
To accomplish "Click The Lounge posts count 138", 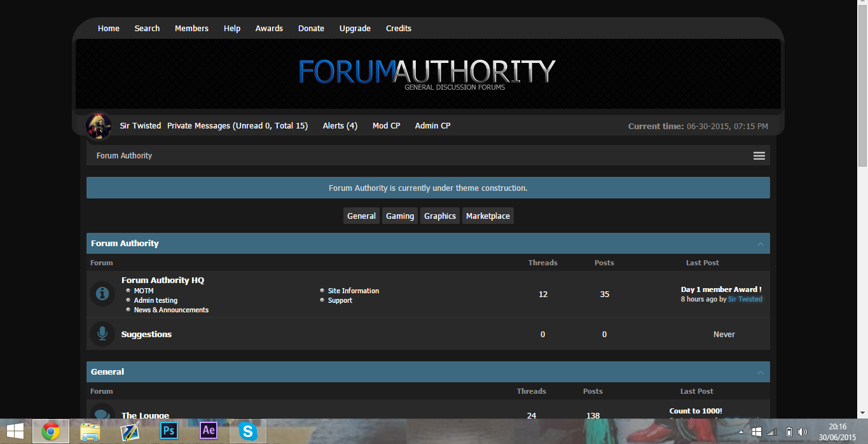I will coord(593,415).
